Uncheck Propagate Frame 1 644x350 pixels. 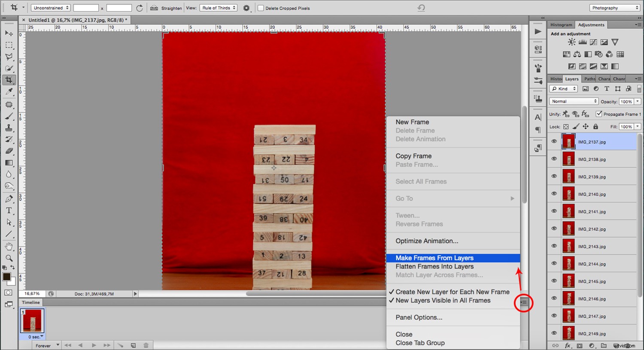point(600,114)
